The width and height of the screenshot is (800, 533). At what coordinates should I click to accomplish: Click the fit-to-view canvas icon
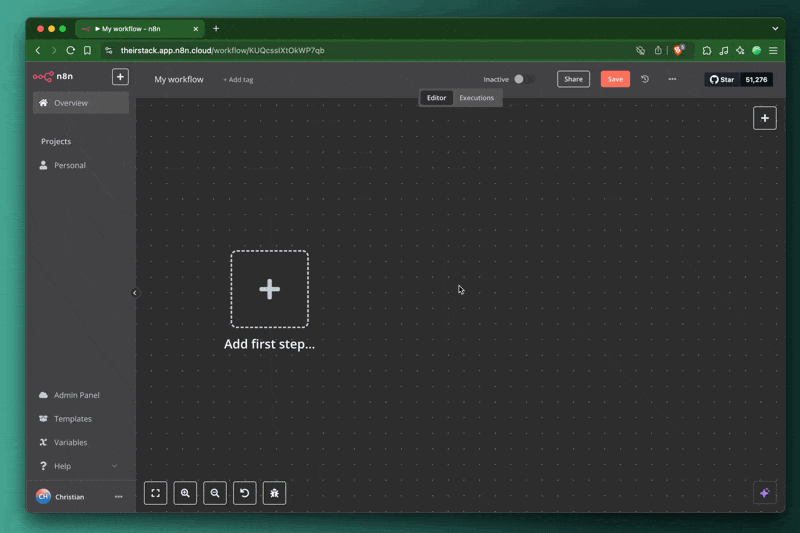click(156, 493)
